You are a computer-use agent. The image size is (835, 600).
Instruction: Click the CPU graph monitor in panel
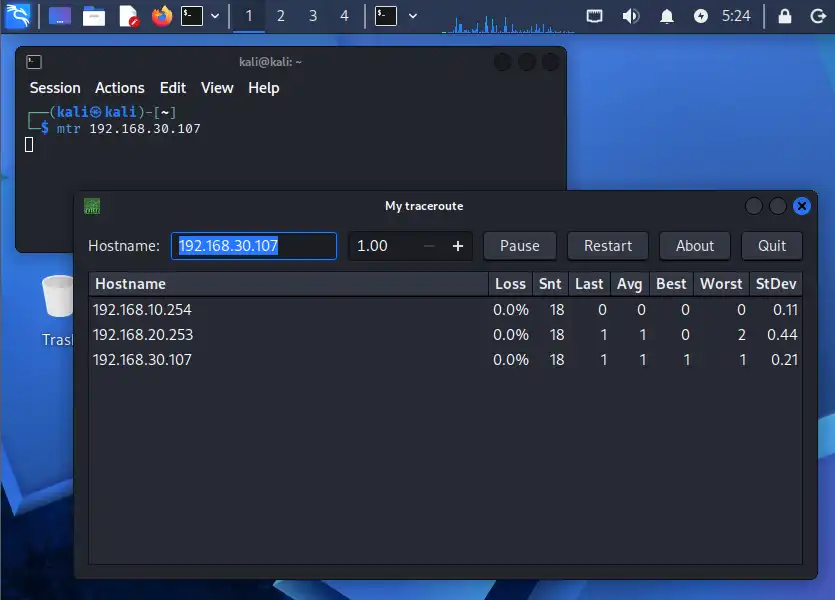tap(509, 22)
